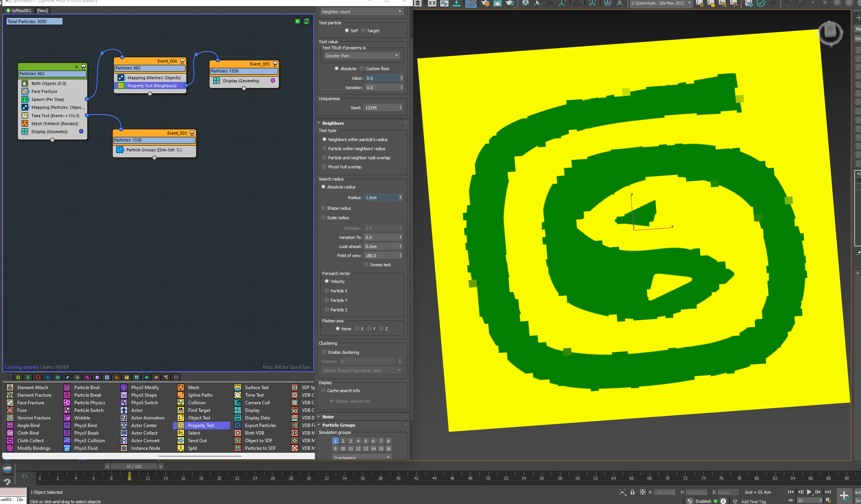Viewport: 861px width, 504px height.
Task: Select the Split operator icon
Action: pos(181,448)
